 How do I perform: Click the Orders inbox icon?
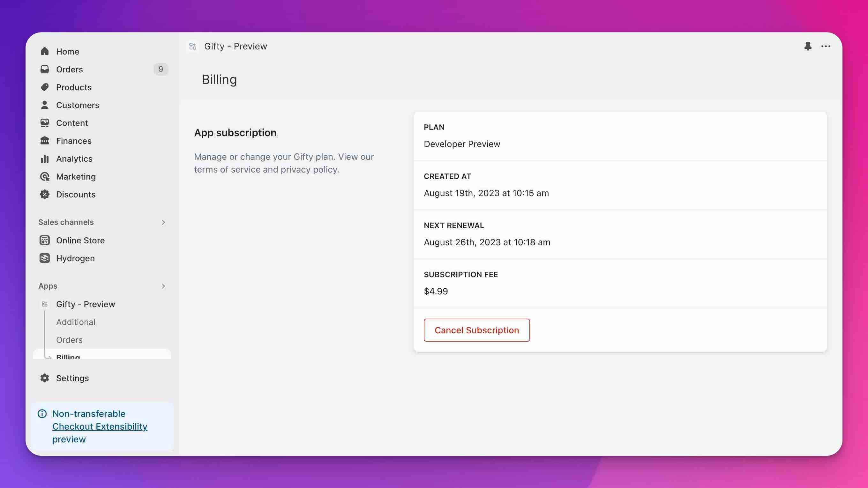[44, 70]
